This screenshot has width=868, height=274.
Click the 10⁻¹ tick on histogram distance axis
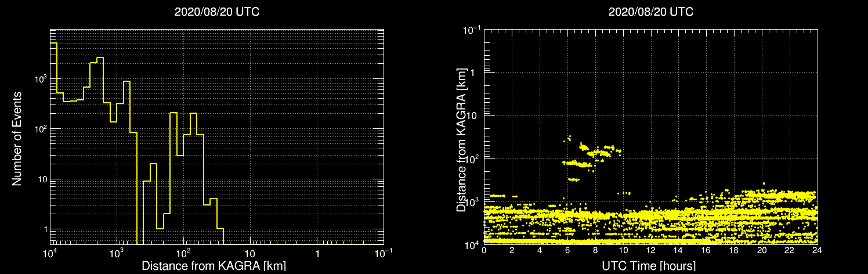pos(384,253)
